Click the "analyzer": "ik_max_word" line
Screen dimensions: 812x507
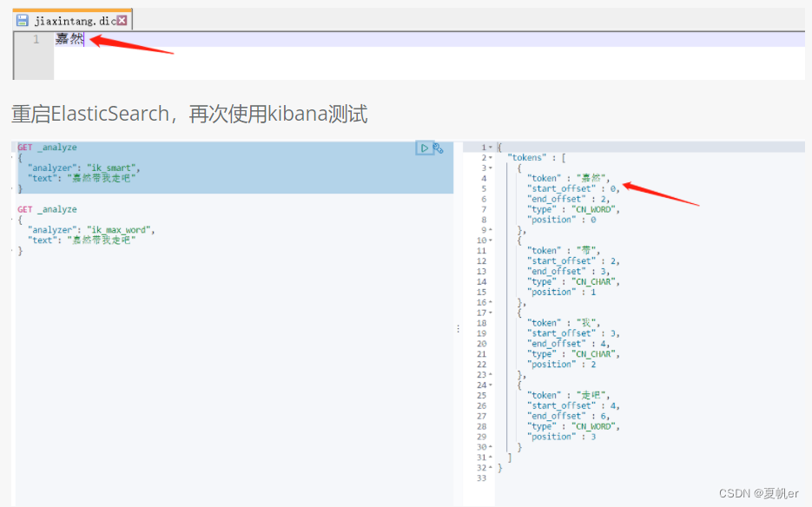[x=91, y=230]
